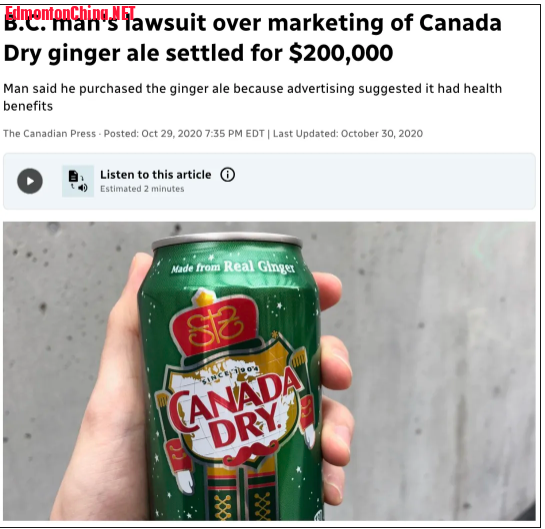545x529 pixels.
Task: Select the red crown on the can
Action: coord(215,322)
